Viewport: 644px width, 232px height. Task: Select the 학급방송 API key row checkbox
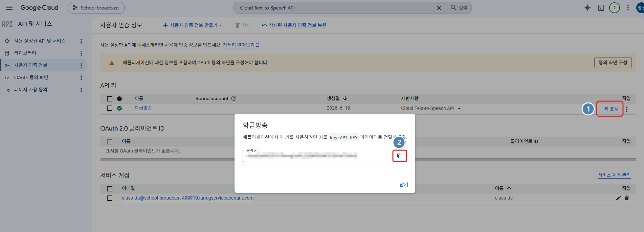tap(110, 108)
